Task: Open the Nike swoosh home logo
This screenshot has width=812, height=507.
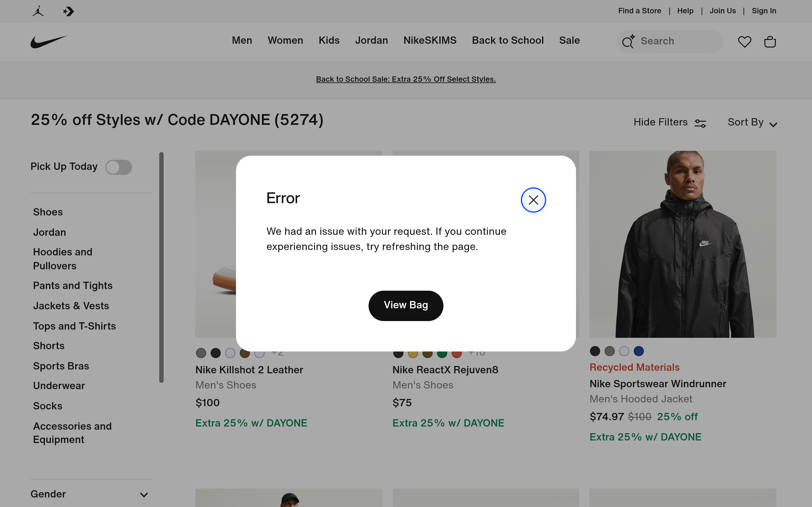Action: 49,42
